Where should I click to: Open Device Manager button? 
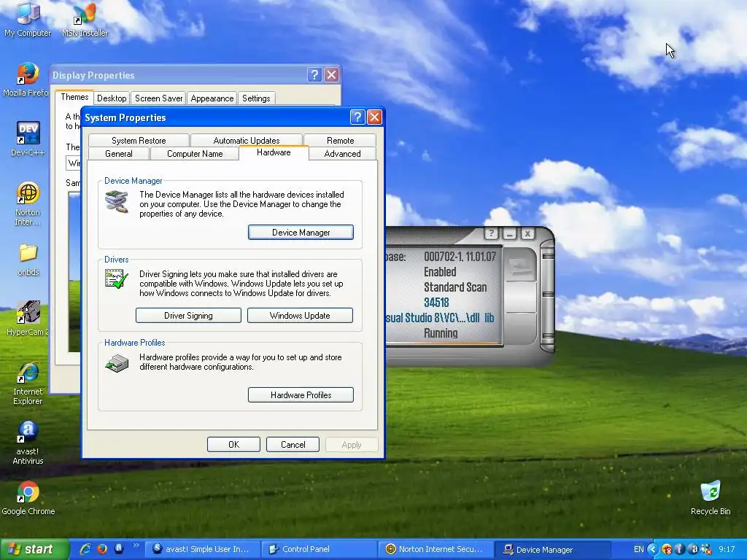pos(301,233)
